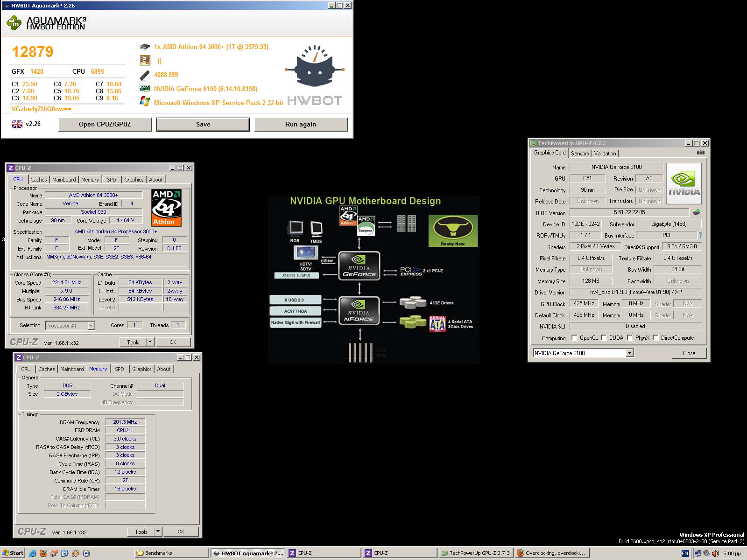
Task: Click the Save button in Aquamark
Action: (203, 124)
